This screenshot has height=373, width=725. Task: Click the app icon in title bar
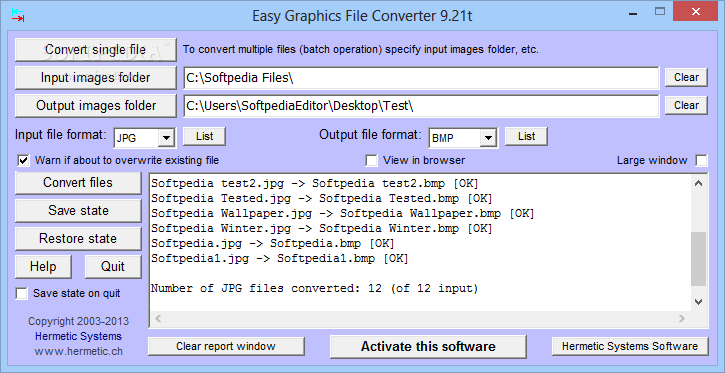pyautogui.click(x=18, y=15)
